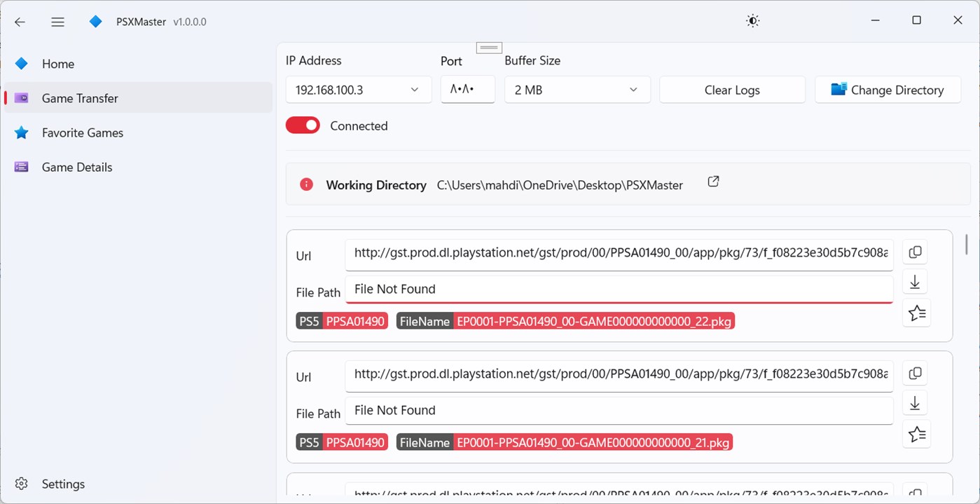This screenshot has height=504, width=980.
Task: Click the PSXMaster diamond logo icon
Action: [96, 22]
